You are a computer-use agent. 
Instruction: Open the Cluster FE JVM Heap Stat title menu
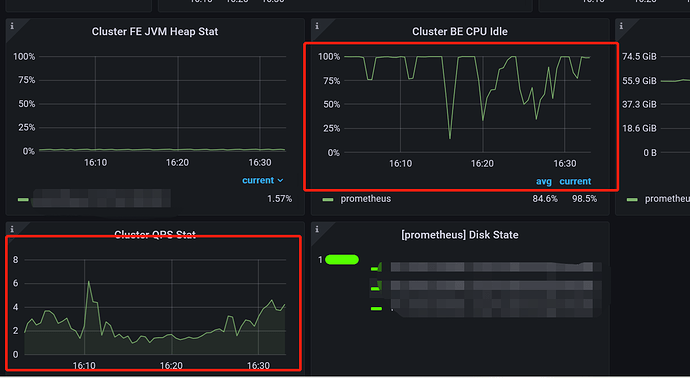coord(155,32)
